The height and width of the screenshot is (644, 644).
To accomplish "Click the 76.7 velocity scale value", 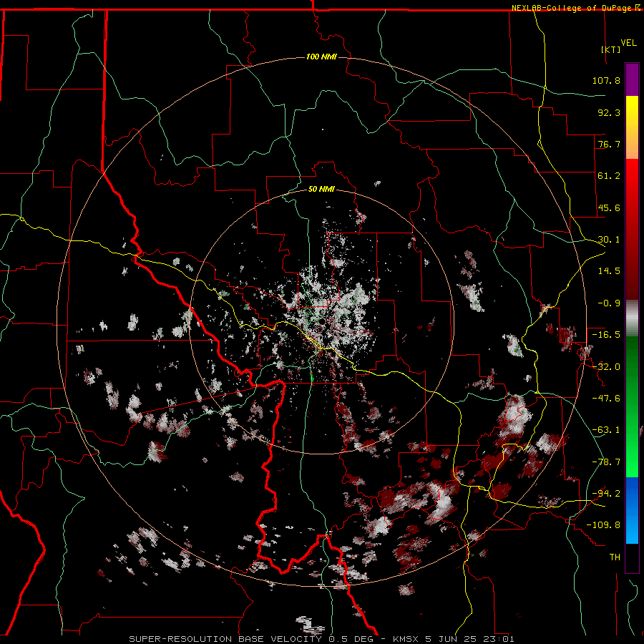I will 609,144.
